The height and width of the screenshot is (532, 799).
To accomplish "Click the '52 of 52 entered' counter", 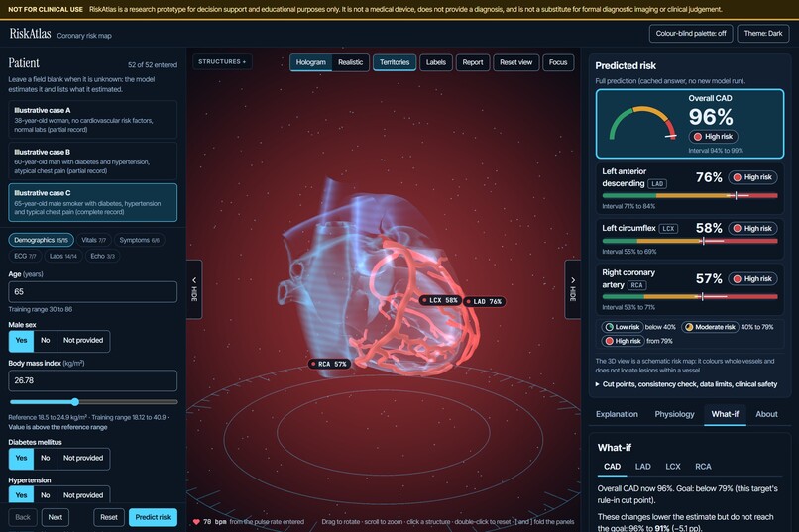I will coord(153,65).
